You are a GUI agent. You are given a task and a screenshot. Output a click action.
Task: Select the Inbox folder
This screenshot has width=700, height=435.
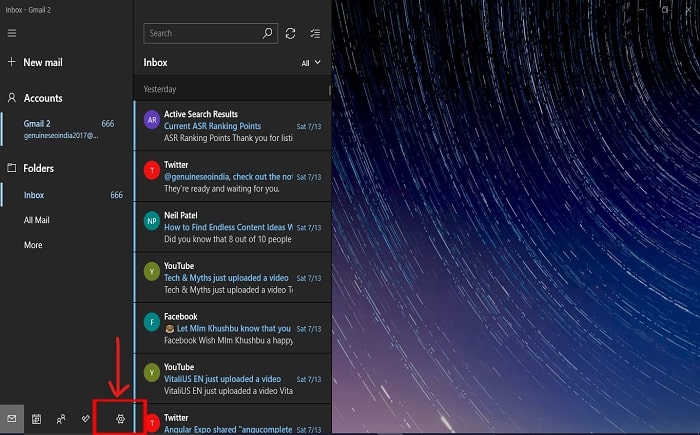67,195
